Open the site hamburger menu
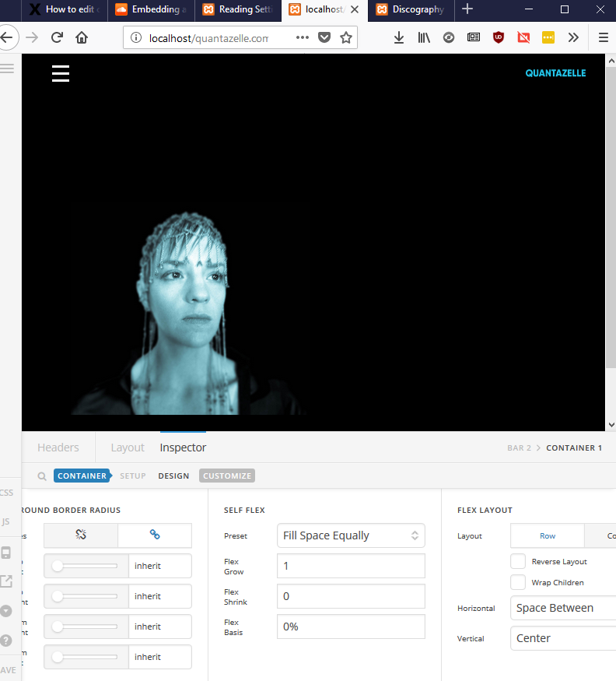This screenshot has height=681, width=616. [x=61, y=73]
